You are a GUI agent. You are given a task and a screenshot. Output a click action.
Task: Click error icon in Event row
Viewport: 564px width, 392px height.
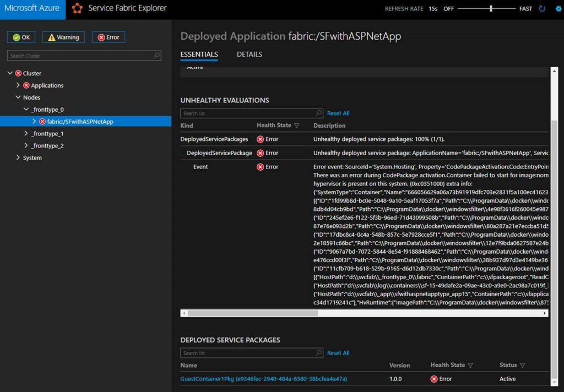tap(260, 167)
